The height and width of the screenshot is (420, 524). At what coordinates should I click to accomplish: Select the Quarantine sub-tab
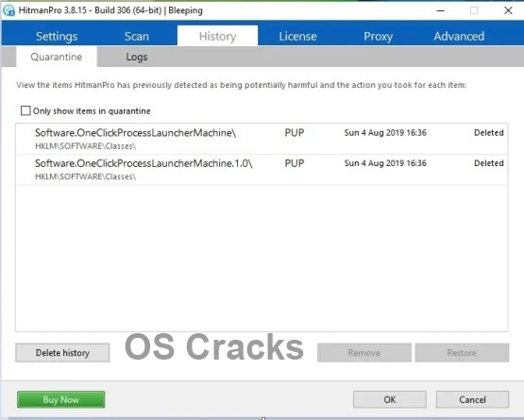coord(57,57)
